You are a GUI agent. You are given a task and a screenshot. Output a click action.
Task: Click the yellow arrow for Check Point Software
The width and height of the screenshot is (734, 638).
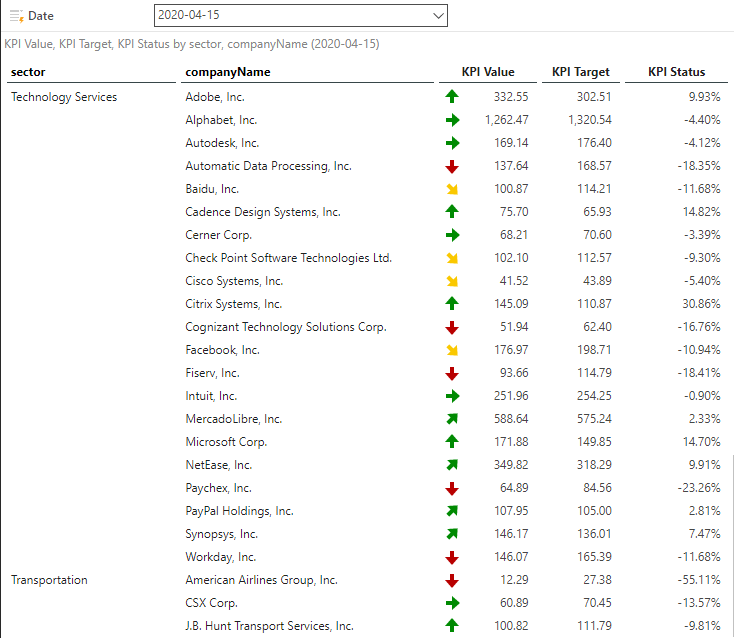pos(452,258)
